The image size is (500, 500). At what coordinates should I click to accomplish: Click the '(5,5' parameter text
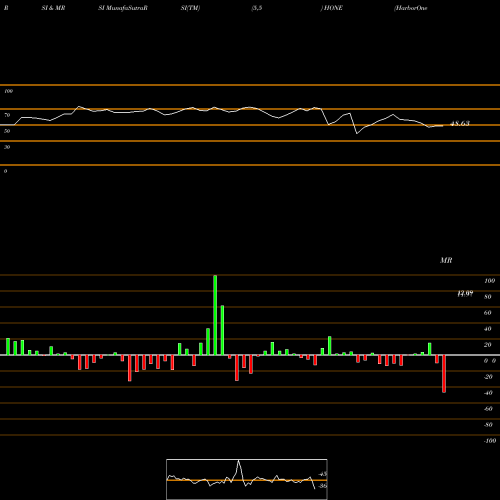(x=256, y=8)
